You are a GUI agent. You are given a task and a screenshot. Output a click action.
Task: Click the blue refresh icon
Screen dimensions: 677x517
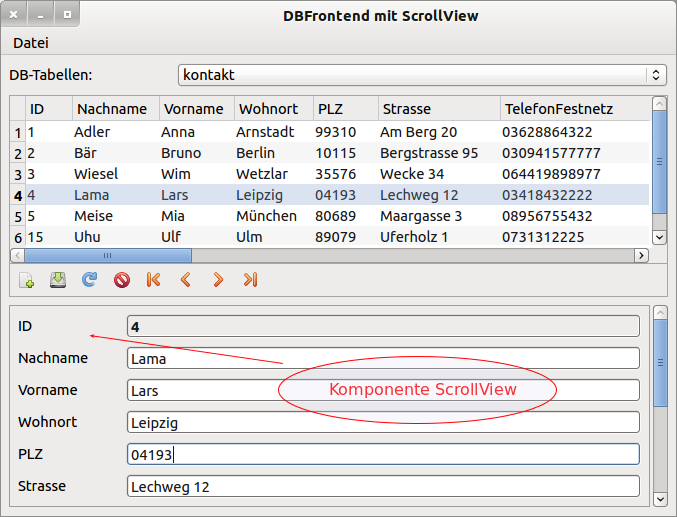pos(90,280)
